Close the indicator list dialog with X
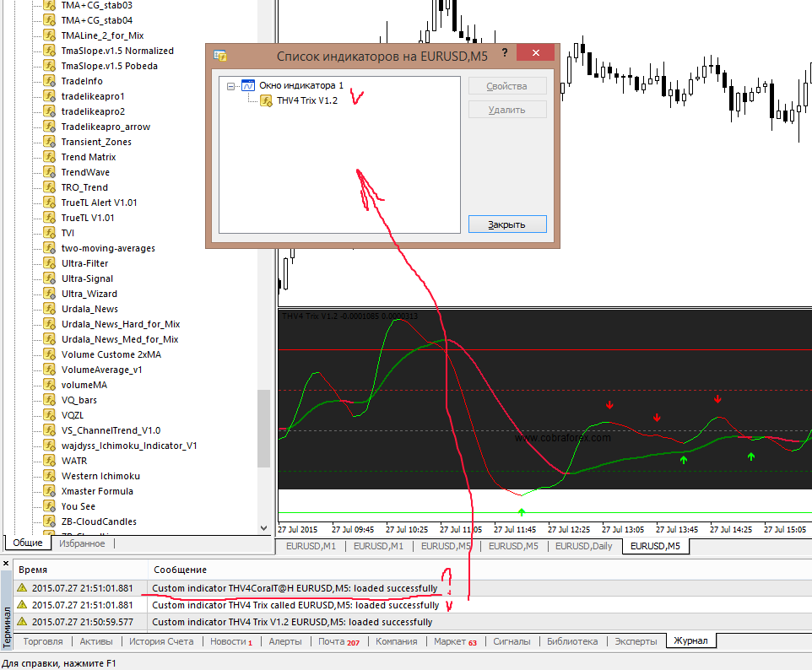 point(536,53)
